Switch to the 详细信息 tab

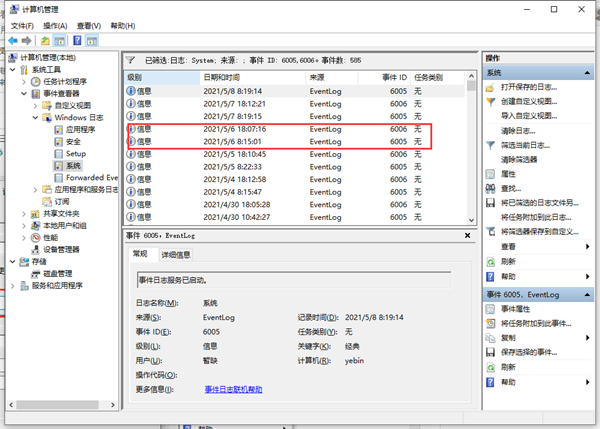click(178, 255)
